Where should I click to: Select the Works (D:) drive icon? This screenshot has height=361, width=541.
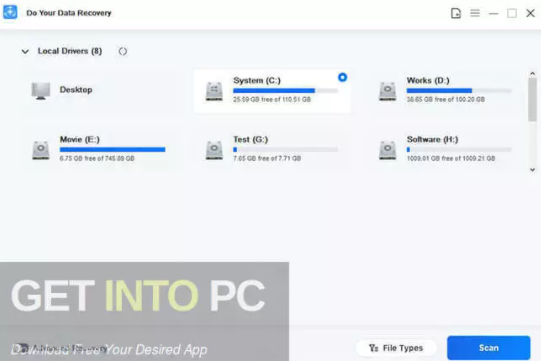tap(387, 91)
